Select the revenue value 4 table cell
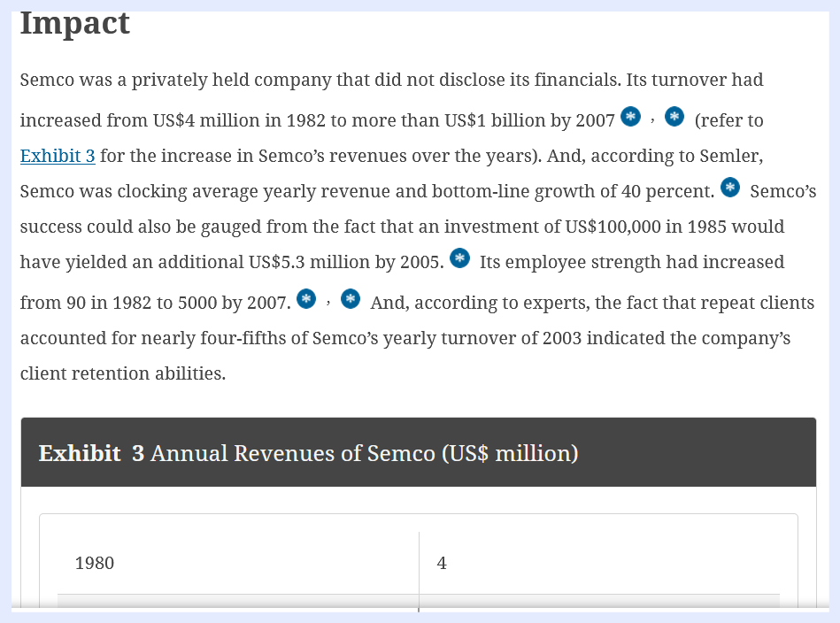 click(442, 563)
